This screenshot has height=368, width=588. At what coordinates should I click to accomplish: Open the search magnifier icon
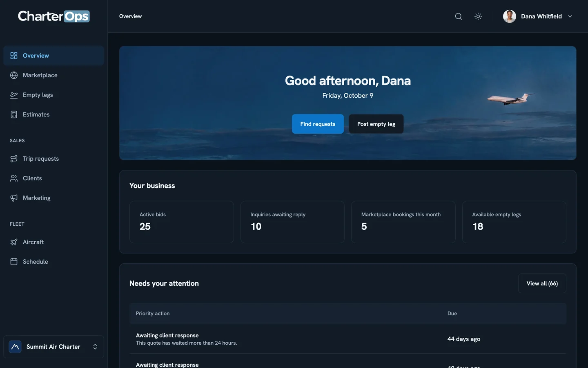click(459, 16)
